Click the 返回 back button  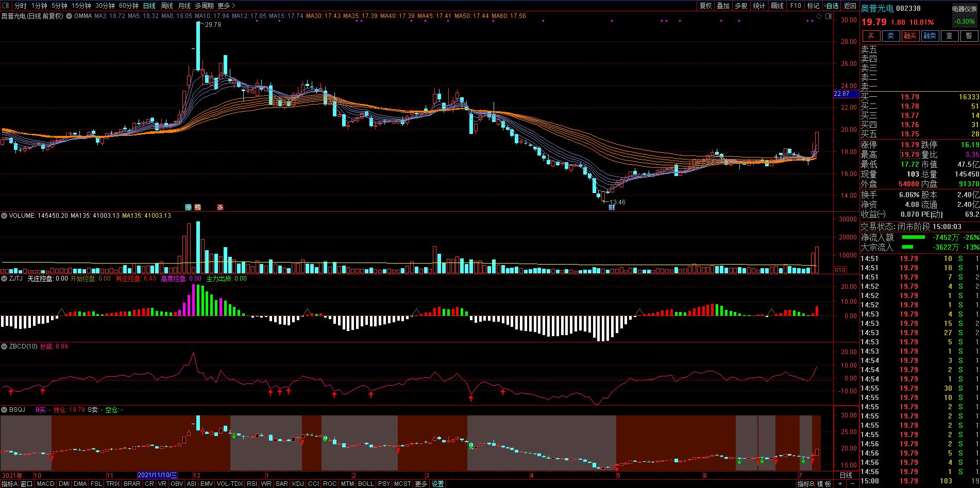point(850,6)
